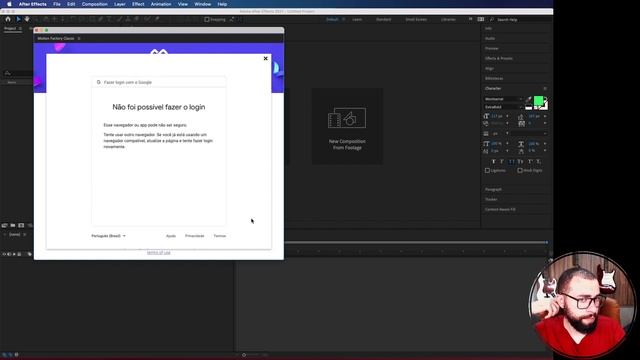Open the Character panel options menu
This screenshot has width=640, height=360.
click(x=545, y=89)
